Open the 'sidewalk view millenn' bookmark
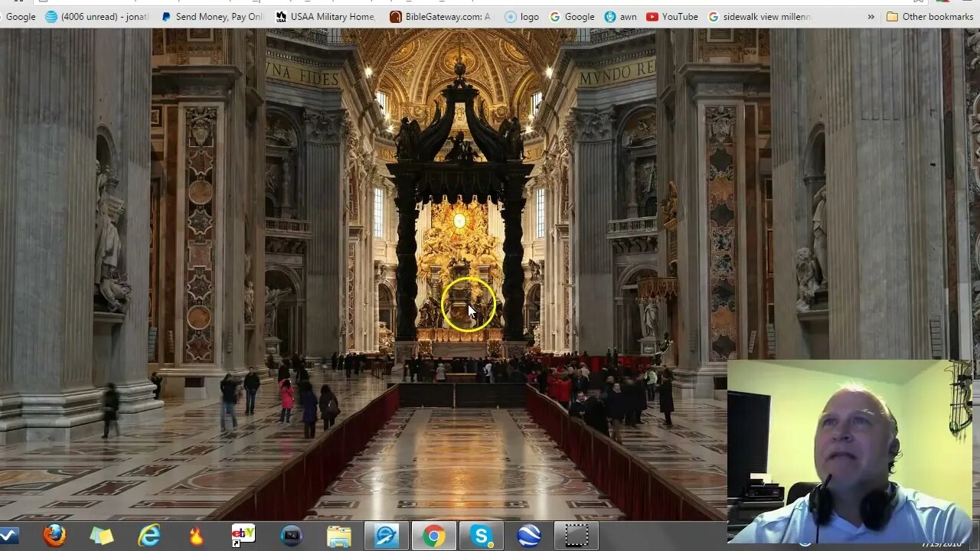Image resolution: width=980 pixels, height=551 pixels. point(759,16)
